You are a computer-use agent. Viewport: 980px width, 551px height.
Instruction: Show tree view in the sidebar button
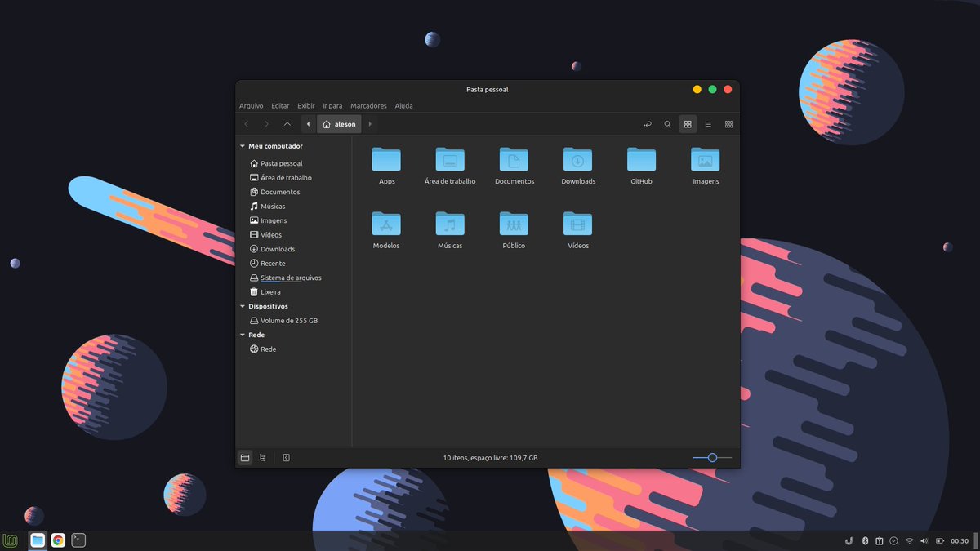coord(262,458)
